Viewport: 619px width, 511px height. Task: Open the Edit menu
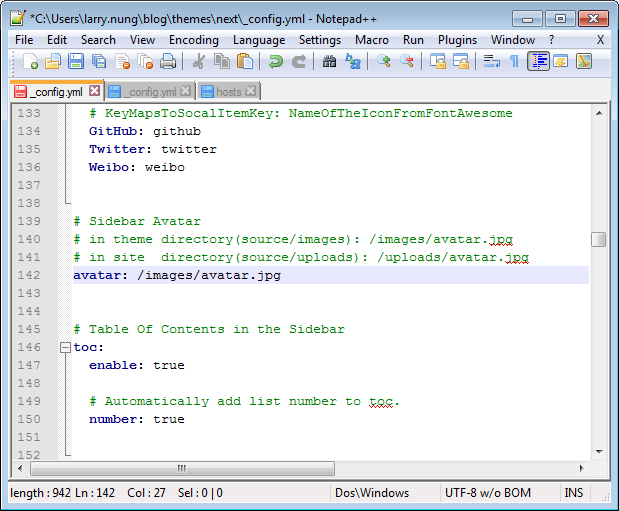click(57, 40)
